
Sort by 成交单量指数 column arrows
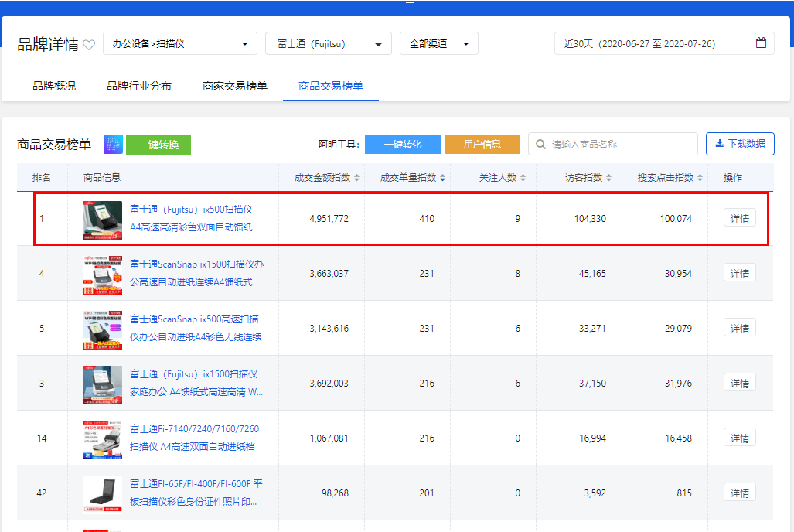click(x=443, y=178)
